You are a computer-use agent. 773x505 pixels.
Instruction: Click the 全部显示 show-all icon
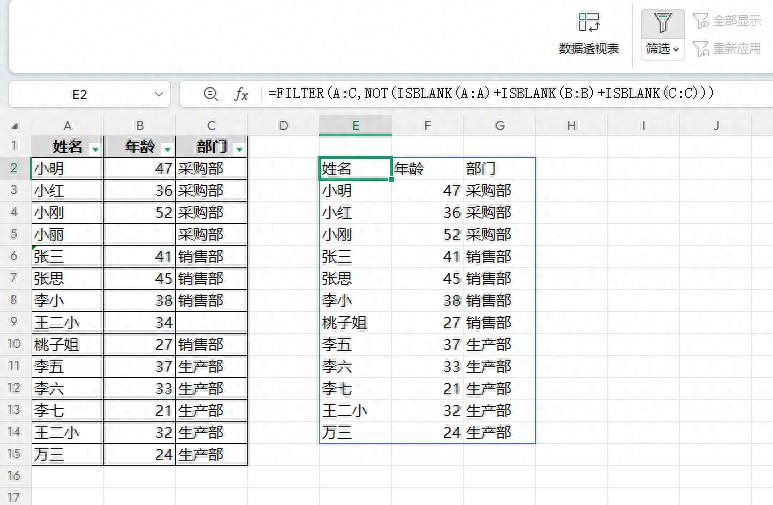700,20
